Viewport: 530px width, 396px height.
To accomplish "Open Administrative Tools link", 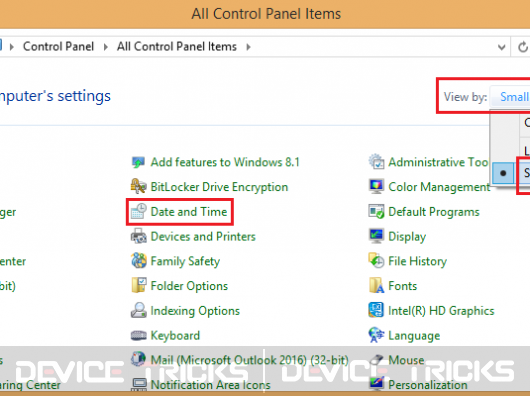I will point(438,162).
